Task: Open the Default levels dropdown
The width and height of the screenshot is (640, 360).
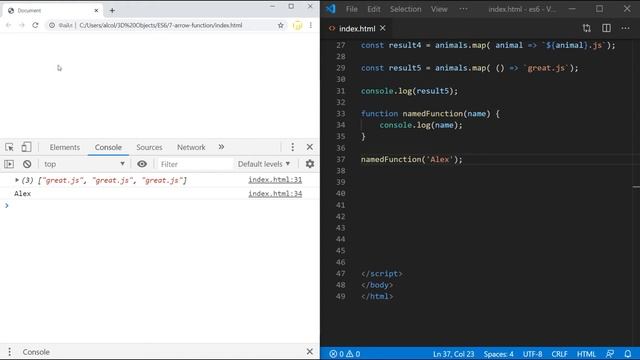Action: click(264, 164)
